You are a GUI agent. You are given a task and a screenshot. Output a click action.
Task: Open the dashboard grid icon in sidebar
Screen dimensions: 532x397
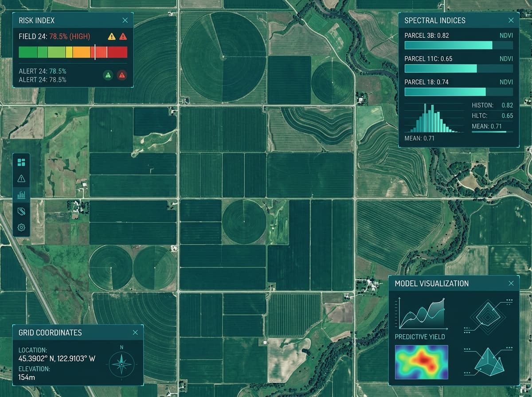point(21,162)
